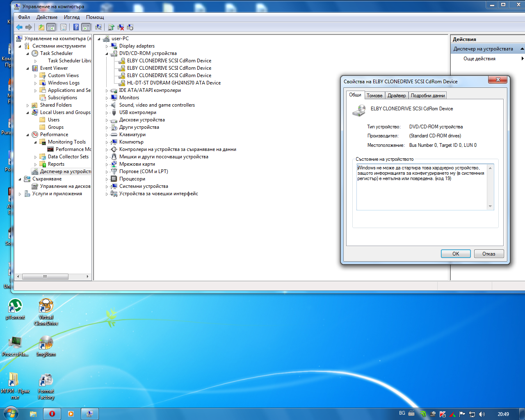The width and height of the screenshot is (525, 420).
Task: Open ImgBurn desktop shortcut
Action: tap(46, 346)
